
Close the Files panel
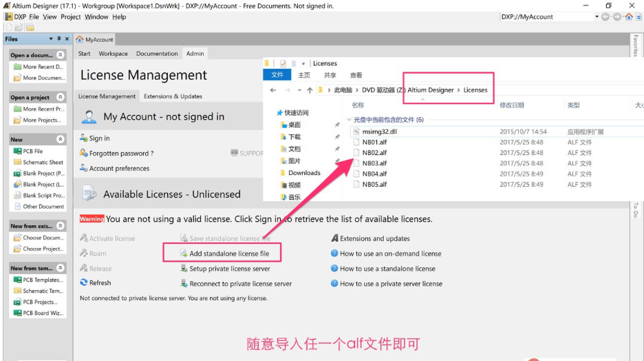pos(67,39)
